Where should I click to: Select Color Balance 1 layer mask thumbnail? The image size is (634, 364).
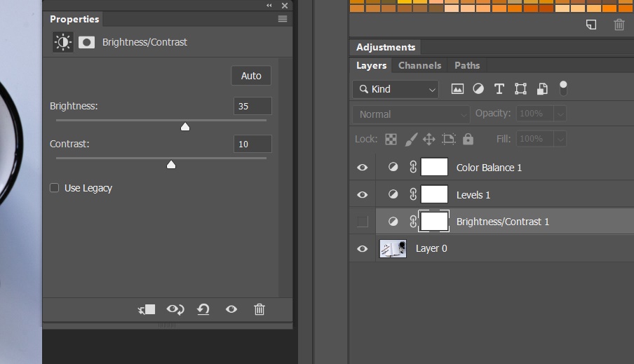pos(434,167)
